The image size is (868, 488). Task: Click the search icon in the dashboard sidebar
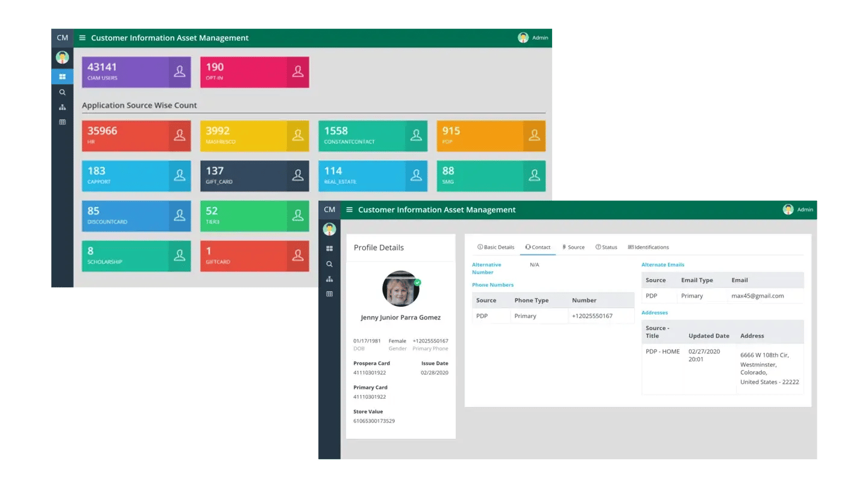pyautogui.click(x=62, y=92)
